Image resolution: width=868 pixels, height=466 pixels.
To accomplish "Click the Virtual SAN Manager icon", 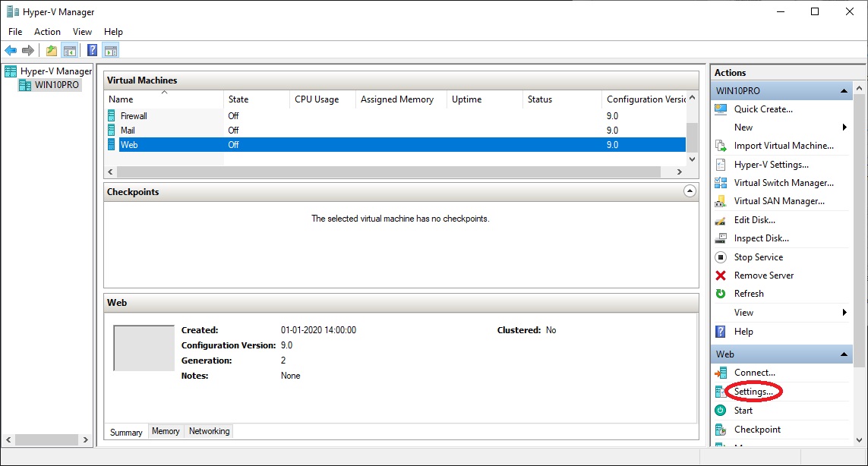I will (x=721, y=201).
